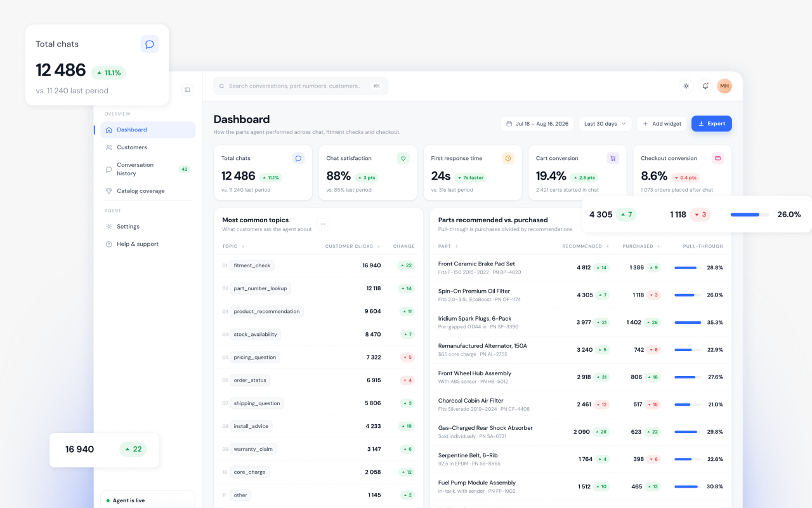Click the magnifier icon in search bar
This screenshot has width=812, height=508.
point(222,86)
